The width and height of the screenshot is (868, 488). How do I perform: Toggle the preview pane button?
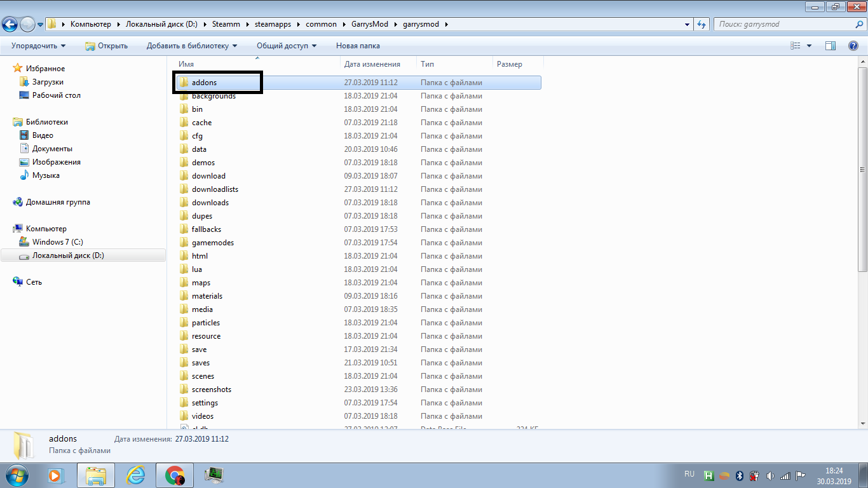pyautogui.click(x=830, y=46)
